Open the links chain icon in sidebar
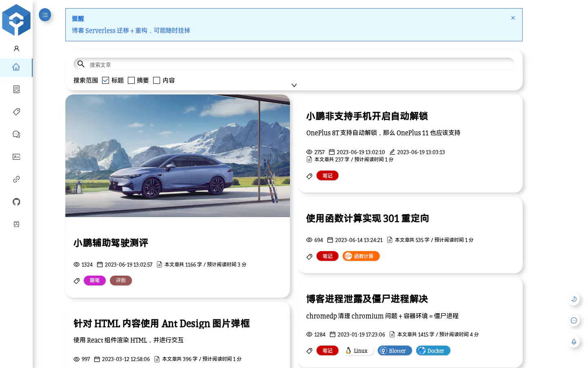This screenshot has height=368, width=588. pos(16,179)
